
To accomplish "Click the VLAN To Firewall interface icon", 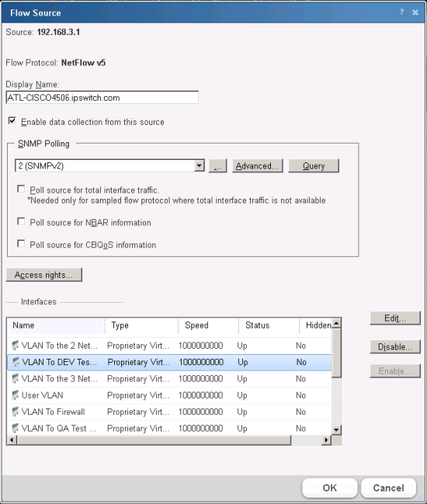I will [x=15, y=412].
